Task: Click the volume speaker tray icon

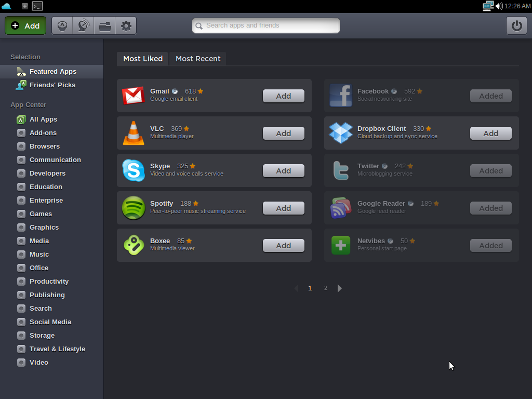Action: pyautogui.click(x=499, y=6)
